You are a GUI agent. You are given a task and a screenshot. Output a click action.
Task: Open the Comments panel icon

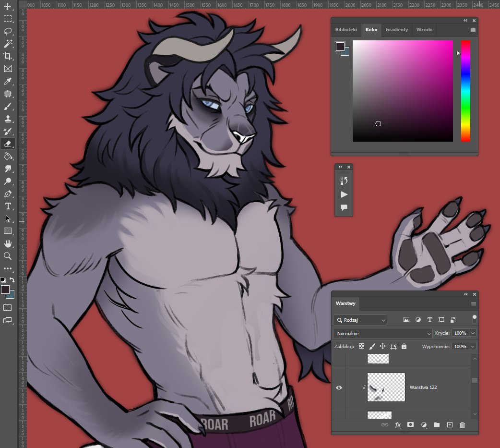[x=344, y=207]
